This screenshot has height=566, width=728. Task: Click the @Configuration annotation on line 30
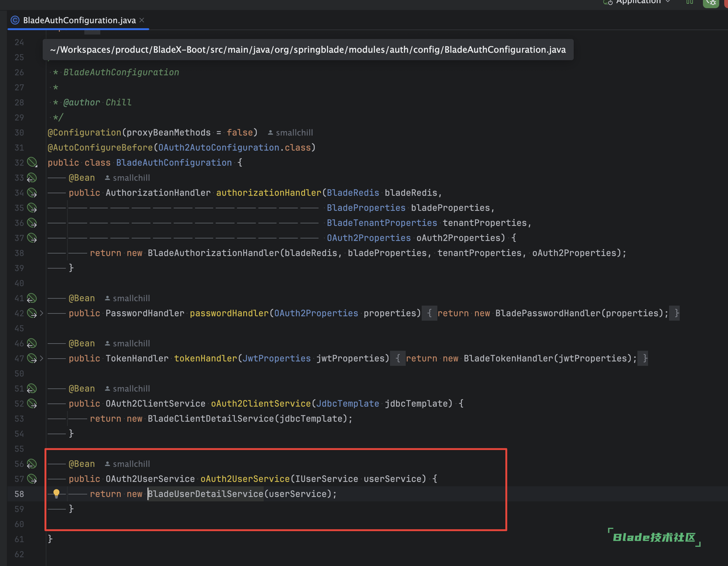tap(84, 133)
